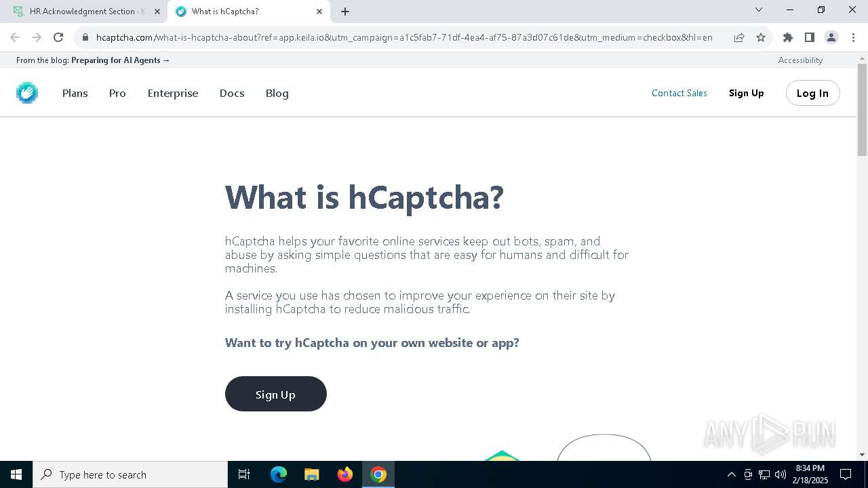Open the tab search chevron
This screenshot has width=868, height=488.
(759, 9)
